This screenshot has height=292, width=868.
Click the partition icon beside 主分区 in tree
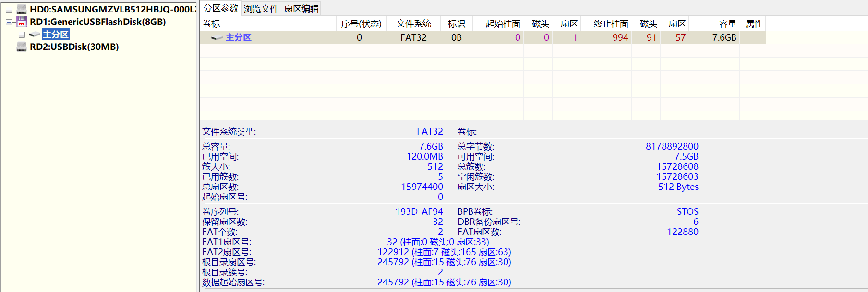[34, 35]
